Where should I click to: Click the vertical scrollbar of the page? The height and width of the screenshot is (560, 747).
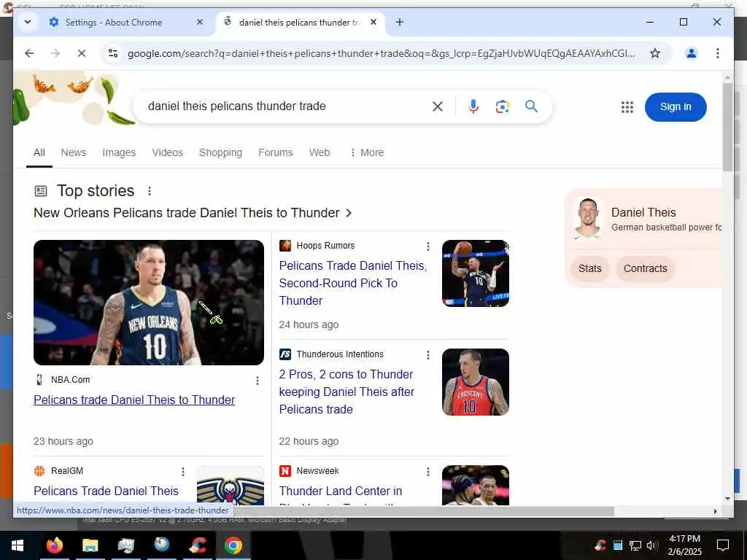tap(727, 127)
